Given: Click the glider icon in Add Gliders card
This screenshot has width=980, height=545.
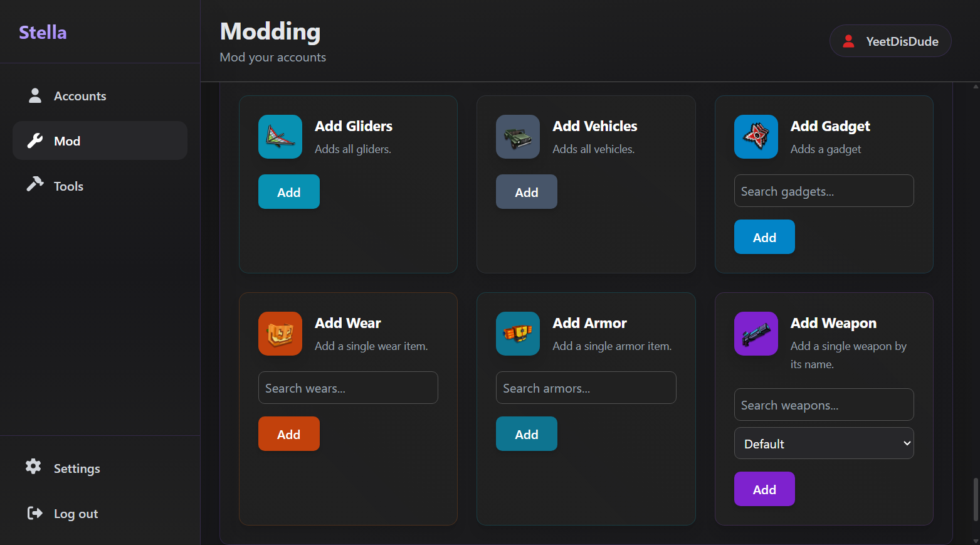Looking at the screenshot, I should (280, 137).
